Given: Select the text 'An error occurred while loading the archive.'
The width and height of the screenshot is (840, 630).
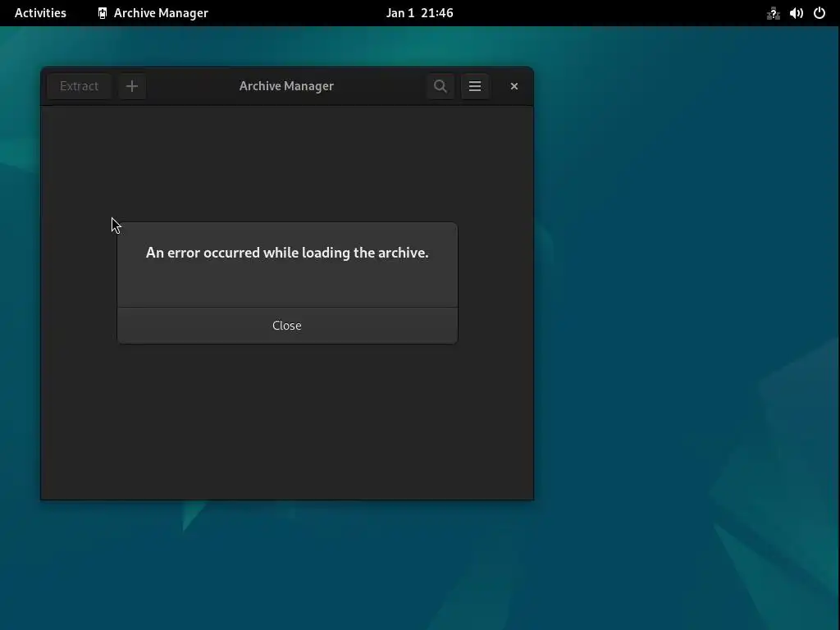Looking at the screenshot, I should [x=287, y=253].
